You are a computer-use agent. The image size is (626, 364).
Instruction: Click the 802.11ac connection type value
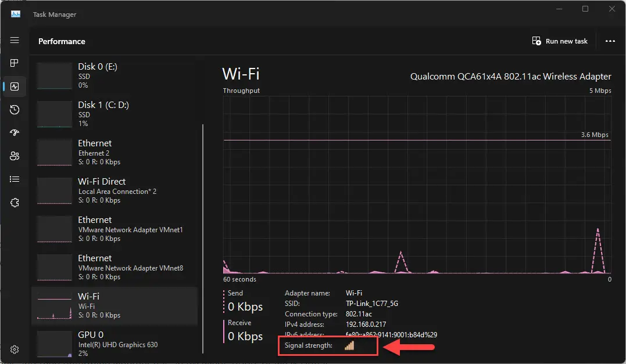[x=359, y=314]
